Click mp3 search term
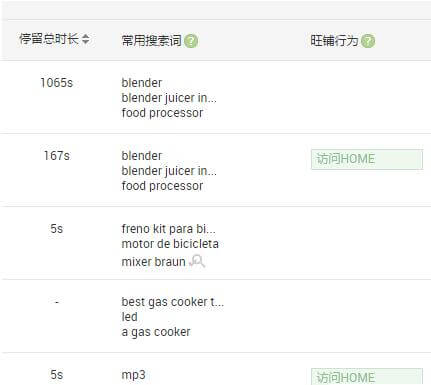The height and width of the screenshot is (385, 431). pyautogui.click(x=133, y=375)
